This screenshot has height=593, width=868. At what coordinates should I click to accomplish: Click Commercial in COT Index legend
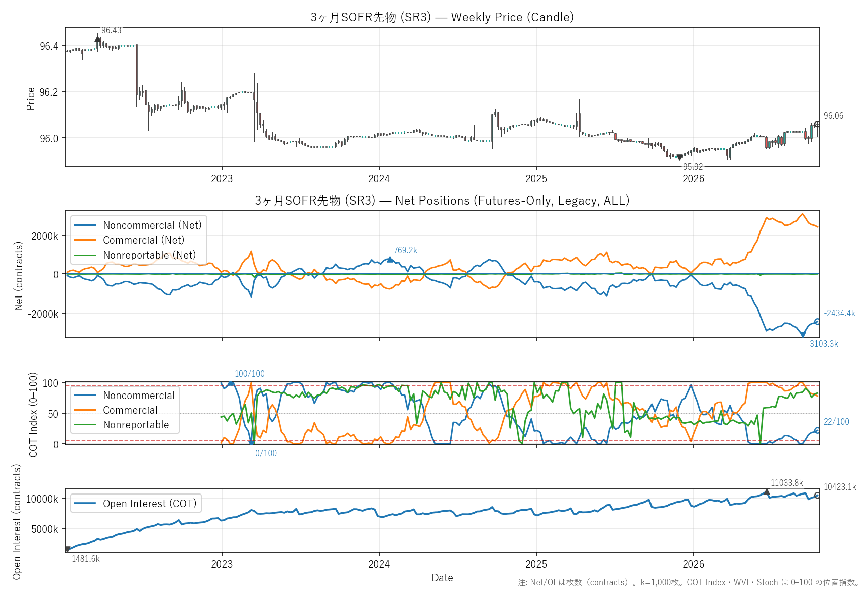coord(116,410)
